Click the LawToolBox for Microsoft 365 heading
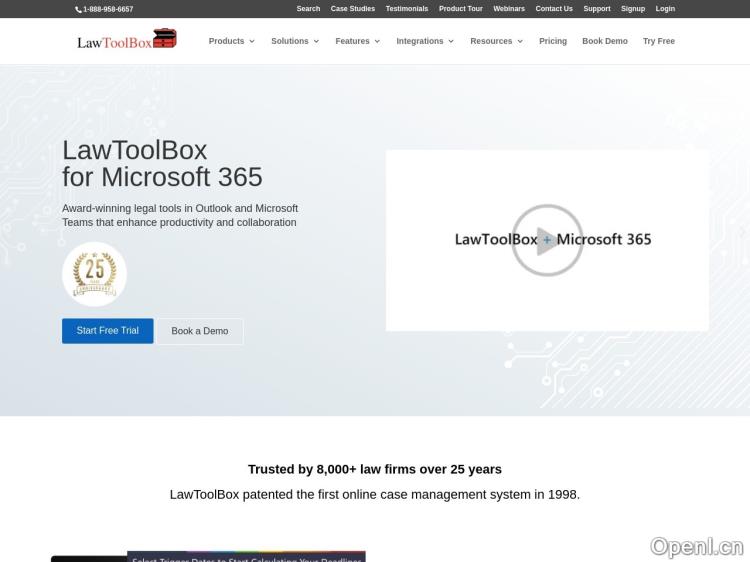750x562 pixels. (x=162, y=164)
